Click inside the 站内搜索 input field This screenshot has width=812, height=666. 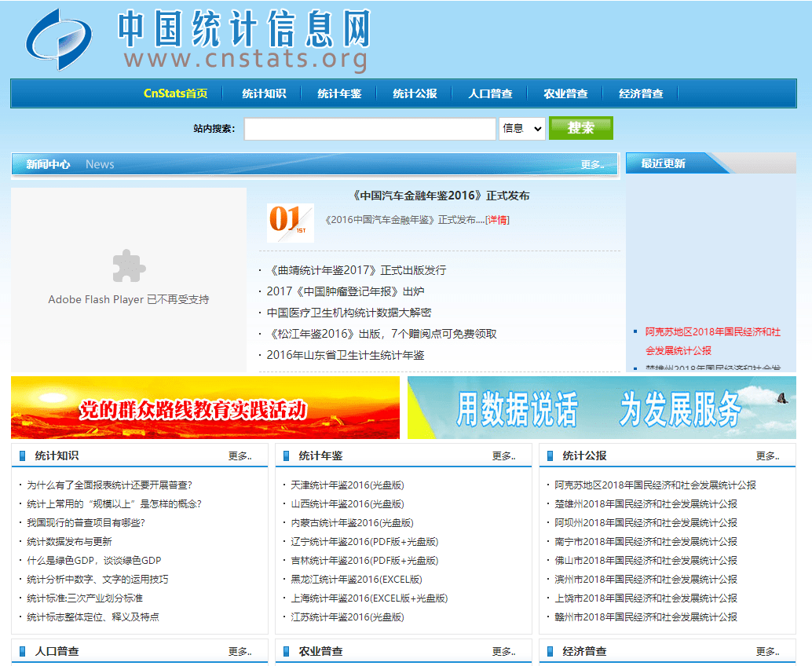[369, 129]
